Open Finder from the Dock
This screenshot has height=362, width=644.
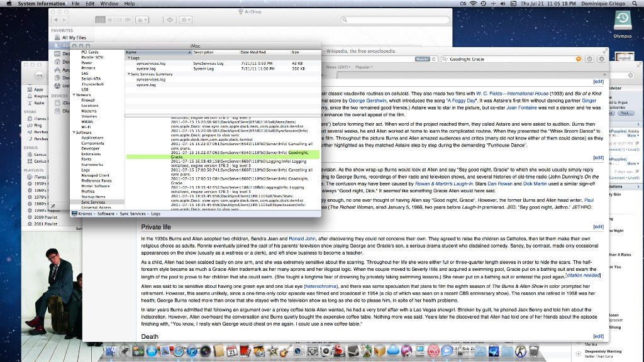pos(111,351)
